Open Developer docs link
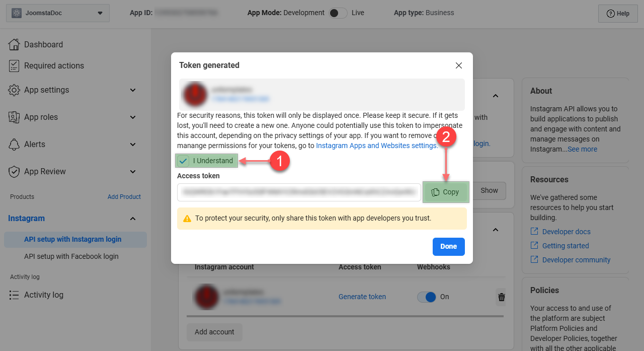The width and height of the screenshot is (644, 351). (567, 232)
